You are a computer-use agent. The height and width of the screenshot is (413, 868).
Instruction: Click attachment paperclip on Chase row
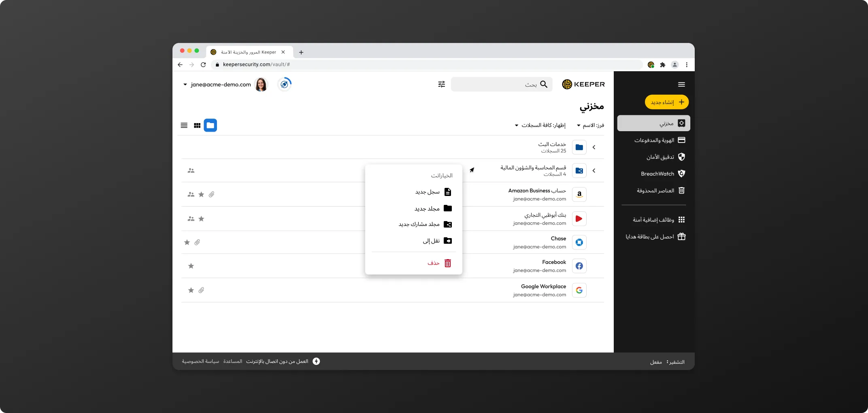tap(197, 242)
